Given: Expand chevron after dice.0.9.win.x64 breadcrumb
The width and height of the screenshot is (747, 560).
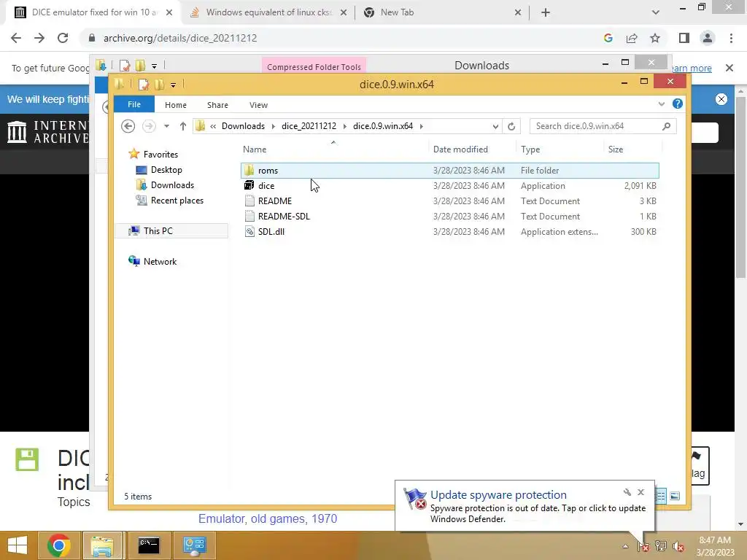Looking at the screenshot, I should 421,126.
